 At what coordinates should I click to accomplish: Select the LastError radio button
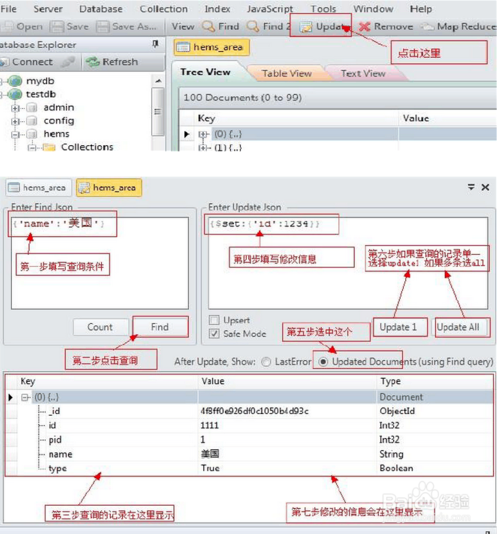tap(266, 362)
